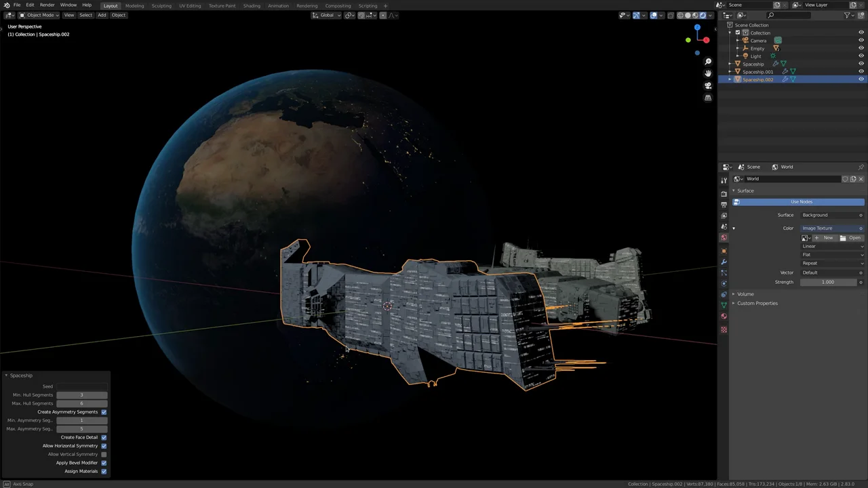Click the Strength value slider
868x488 pixels.
(x=828, y=282)
